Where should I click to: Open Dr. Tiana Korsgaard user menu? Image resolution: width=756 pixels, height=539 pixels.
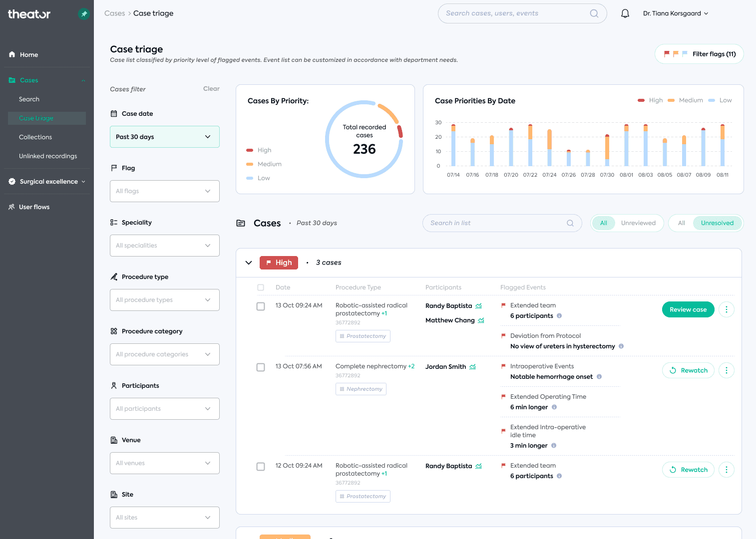[x=676, y=13]
